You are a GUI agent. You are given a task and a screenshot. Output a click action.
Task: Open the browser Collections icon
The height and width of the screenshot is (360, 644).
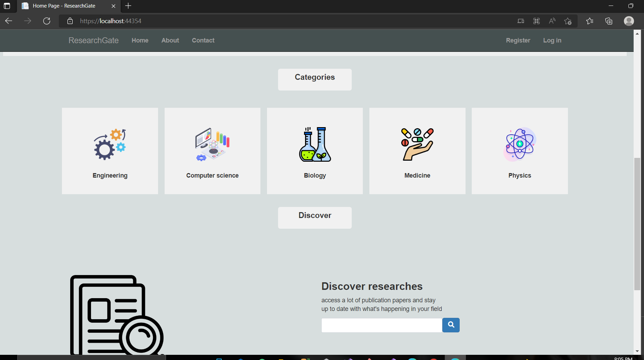pos(608,21)
